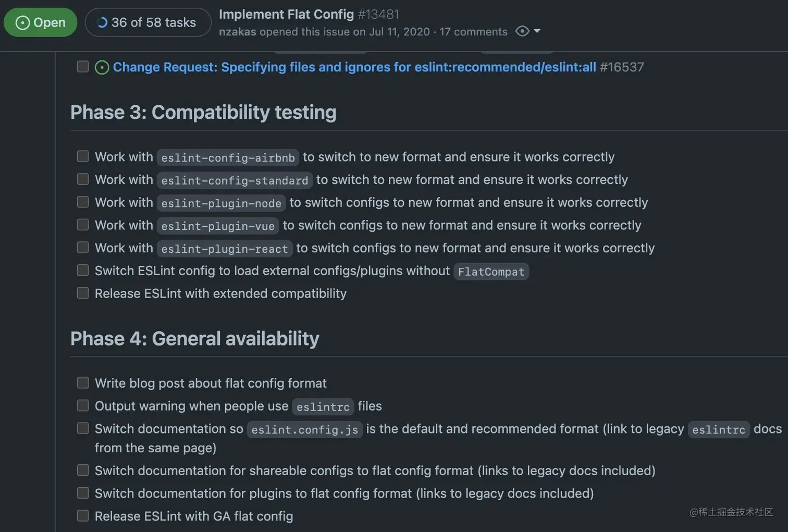
Task: Click the eye watch icon in header
Action: click(x=522, y=31)
